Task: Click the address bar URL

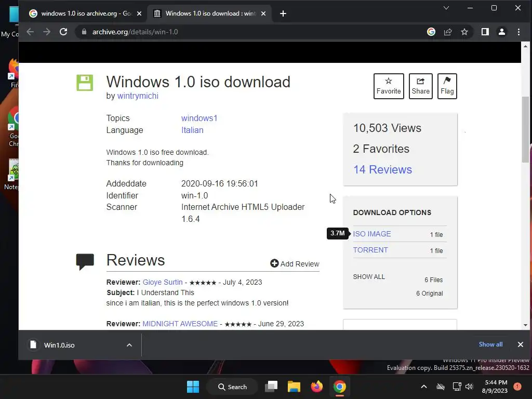Action: click(x=135, y=32)
